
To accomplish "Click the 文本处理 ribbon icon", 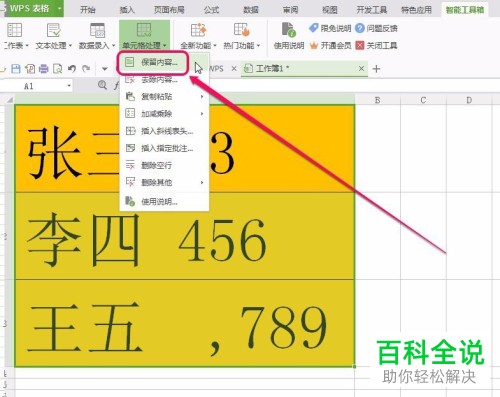I will 53,30.
